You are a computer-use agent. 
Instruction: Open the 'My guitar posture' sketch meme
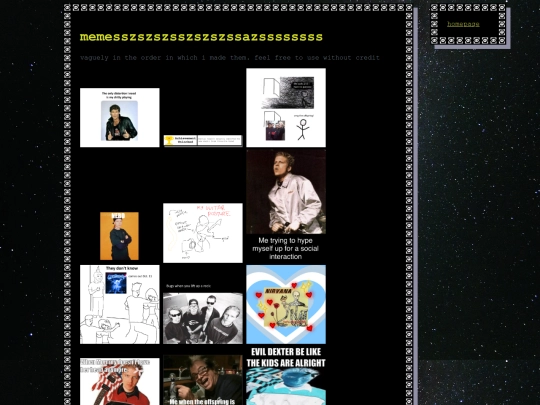(x=203, y=233)
